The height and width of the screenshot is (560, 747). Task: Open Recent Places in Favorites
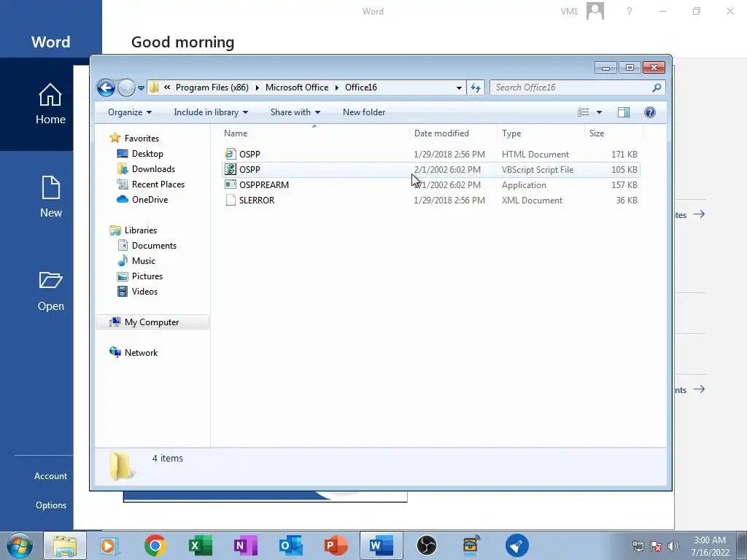(158, 184)
